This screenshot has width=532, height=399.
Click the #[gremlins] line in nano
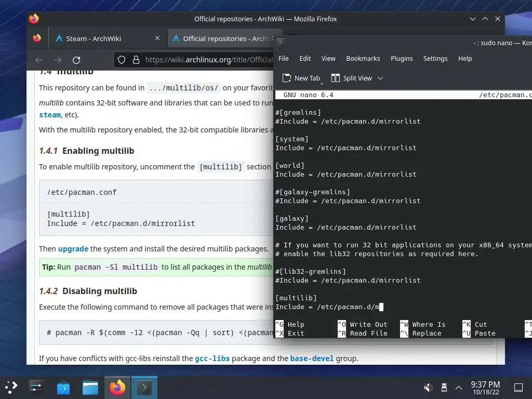pos(298,112)
